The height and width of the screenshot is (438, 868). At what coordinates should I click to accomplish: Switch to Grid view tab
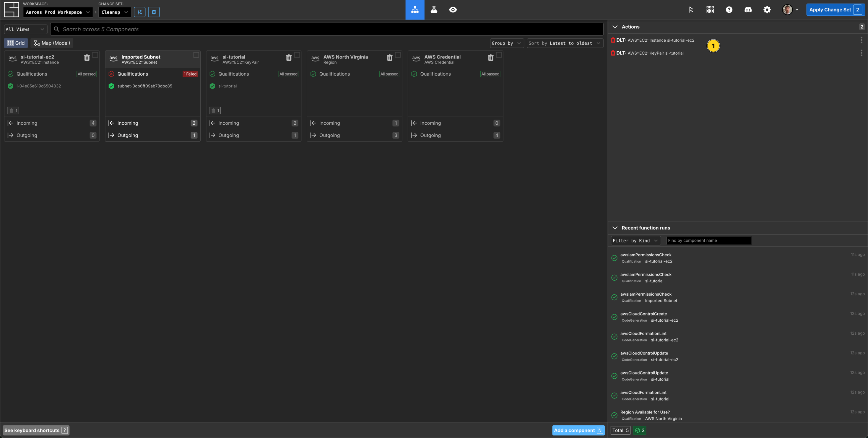[16, 43]
